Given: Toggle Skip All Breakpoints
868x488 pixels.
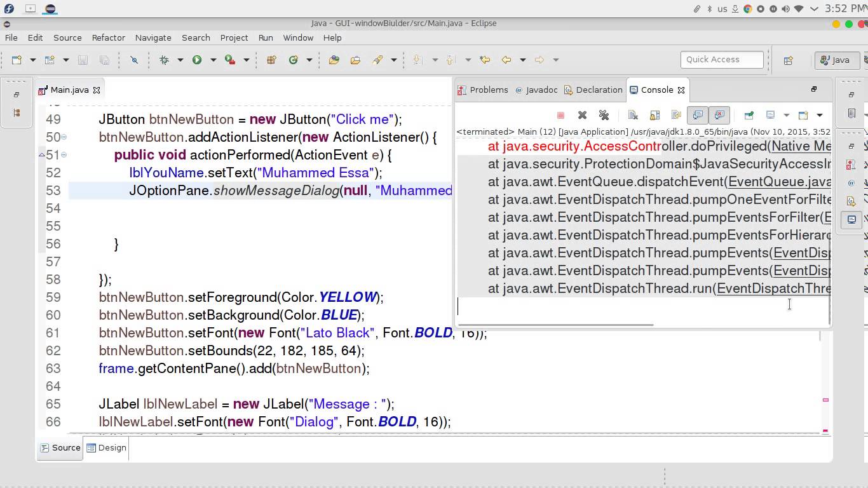Looking at the screenshot, I should point(135,59).
